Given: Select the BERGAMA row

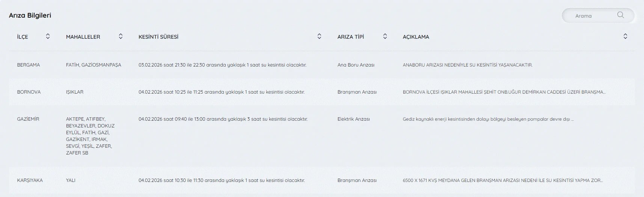Looking at the screenshot, I should coord(29,65).
